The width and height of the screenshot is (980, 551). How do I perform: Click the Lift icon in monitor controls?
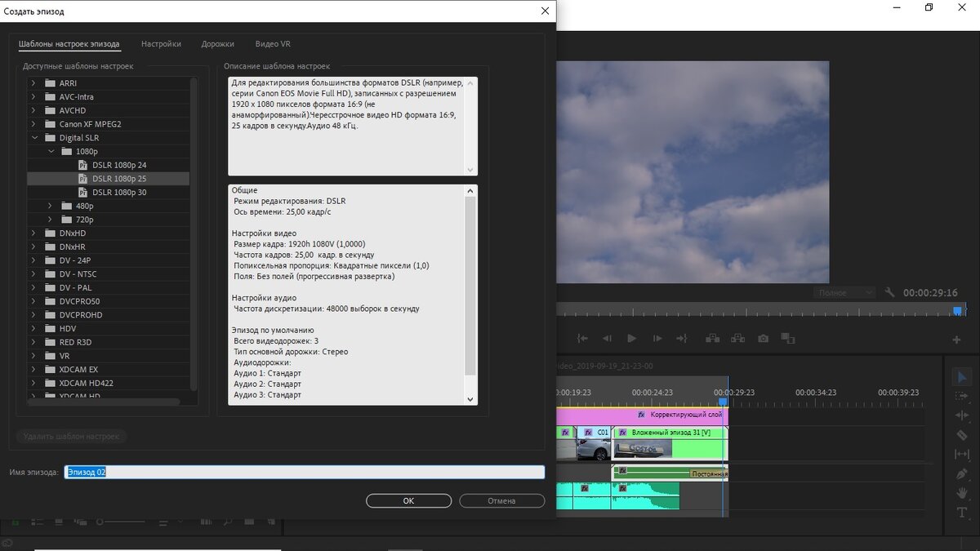click(x=712, y=338)
